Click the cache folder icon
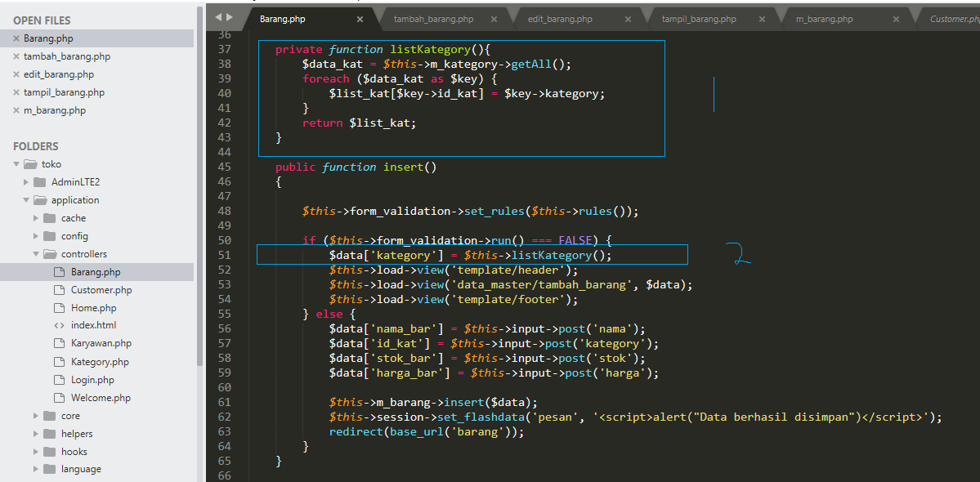The image size is (980, 482). [x=50, y=218]
